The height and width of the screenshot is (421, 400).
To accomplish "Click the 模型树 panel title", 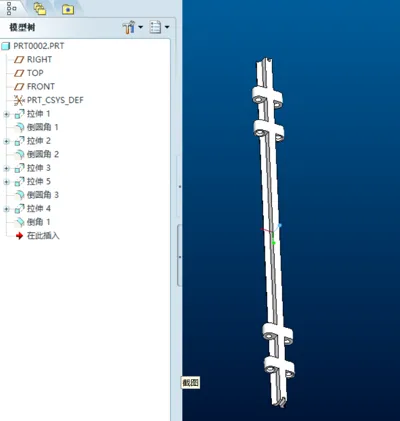I will point(22,27).
